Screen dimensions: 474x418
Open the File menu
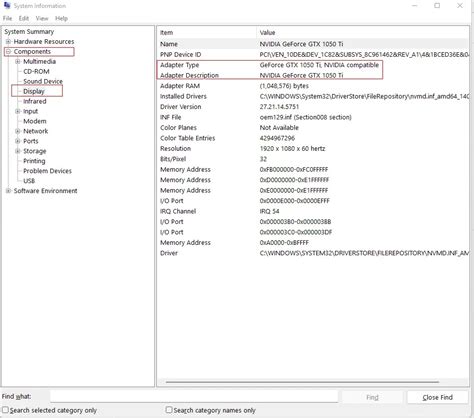click(x=7, y=18)
